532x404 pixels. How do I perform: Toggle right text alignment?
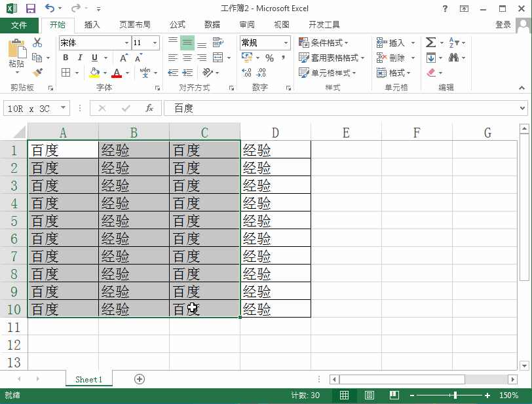pos(202,58)
